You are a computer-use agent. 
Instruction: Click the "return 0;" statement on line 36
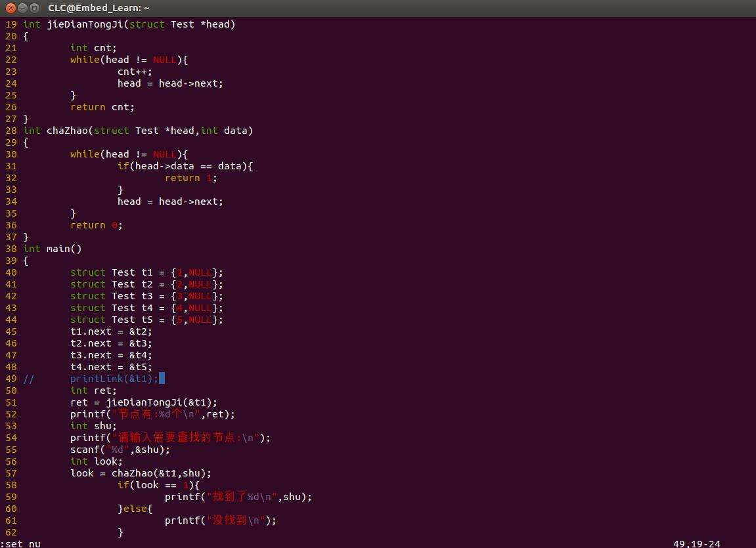point(97,225)
